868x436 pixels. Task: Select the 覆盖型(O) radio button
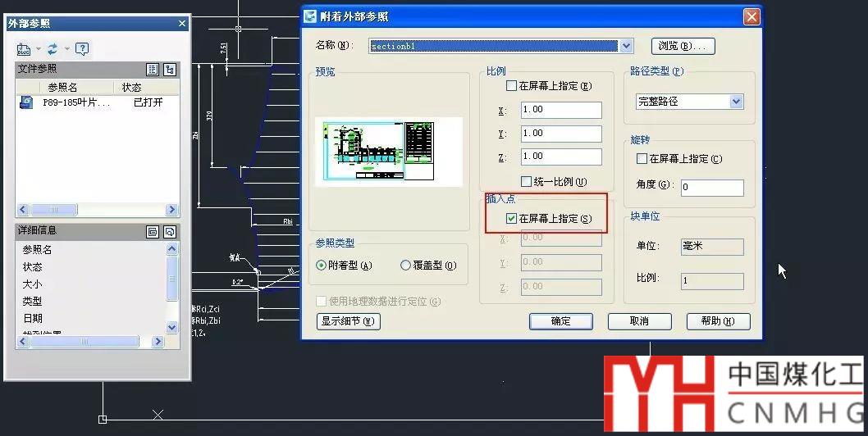pos(406,266)
